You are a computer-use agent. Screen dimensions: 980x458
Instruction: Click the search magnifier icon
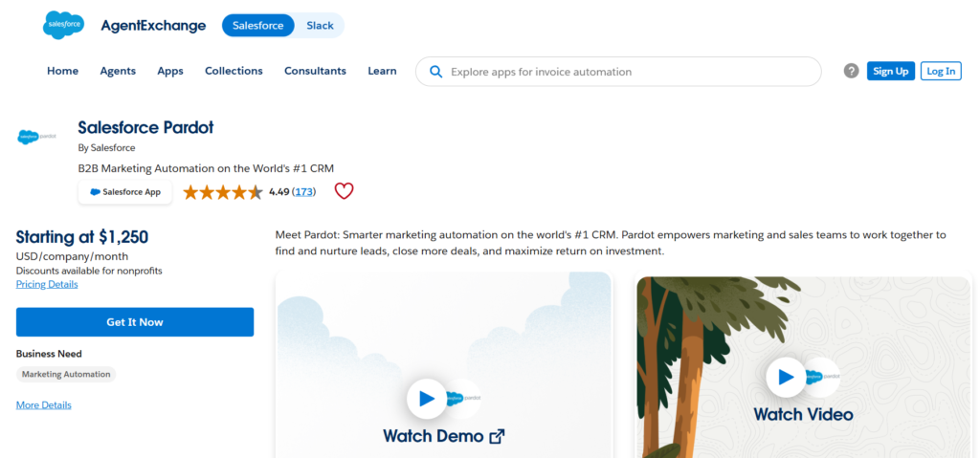click(435, 71)
